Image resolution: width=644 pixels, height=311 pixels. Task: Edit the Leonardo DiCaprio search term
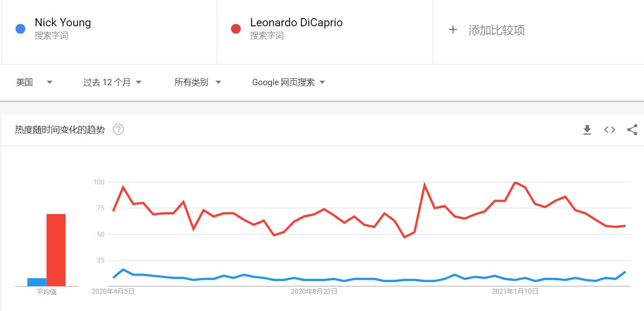pos(296,23)
